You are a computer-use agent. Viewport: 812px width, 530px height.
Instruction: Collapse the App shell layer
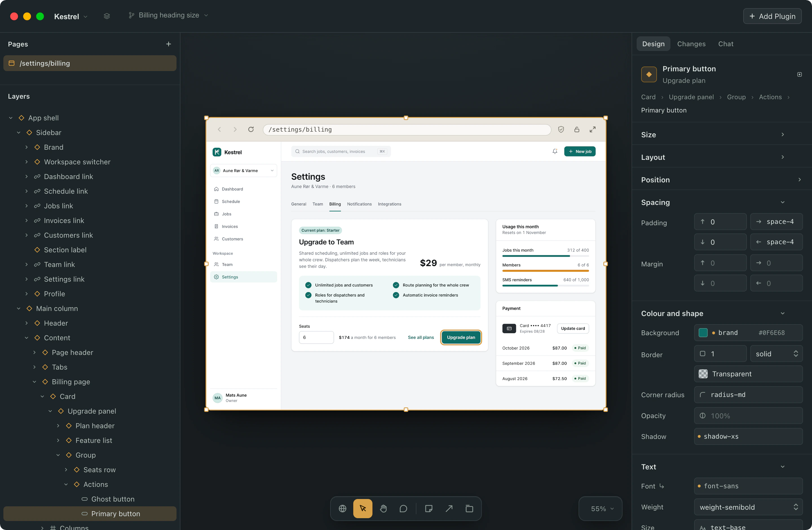click(x=11, y=118)
